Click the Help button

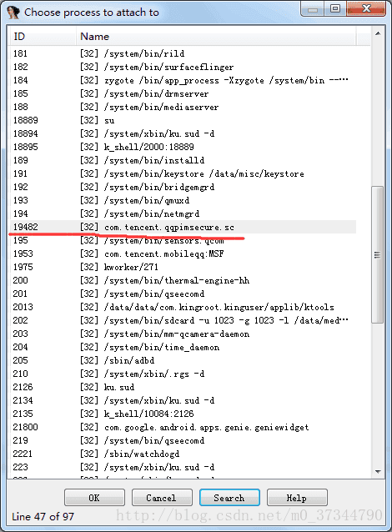pos(297,498)
